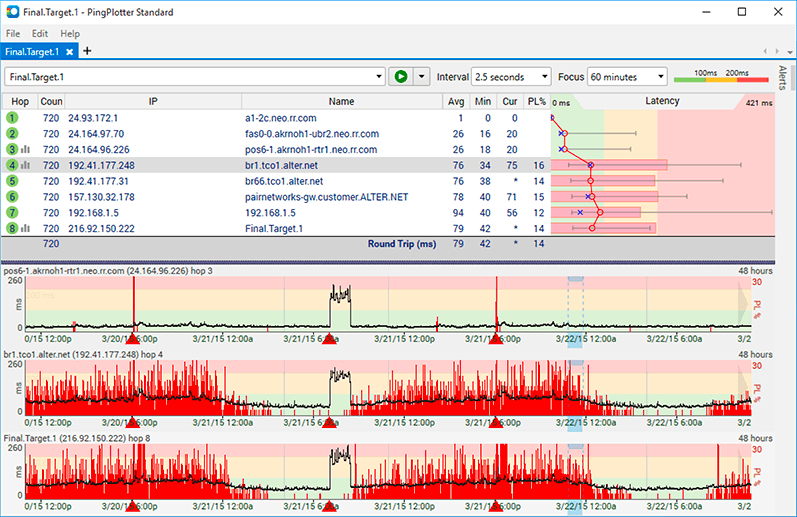The height and width of the screenshot is (517, 797).
Task: Expand the Focus 60 minutes dropdown
Action: (627, 77)
